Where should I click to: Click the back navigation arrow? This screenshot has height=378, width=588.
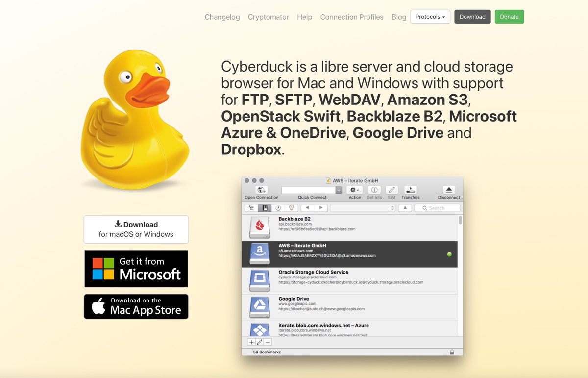pyautogui.click(x=308, y=207)
